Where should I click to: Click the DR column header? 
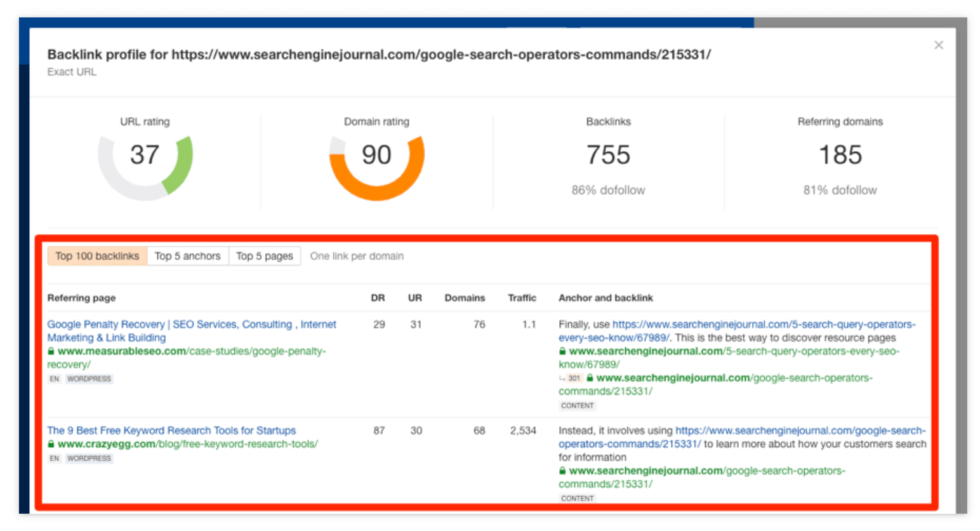[x=378, y=298]
